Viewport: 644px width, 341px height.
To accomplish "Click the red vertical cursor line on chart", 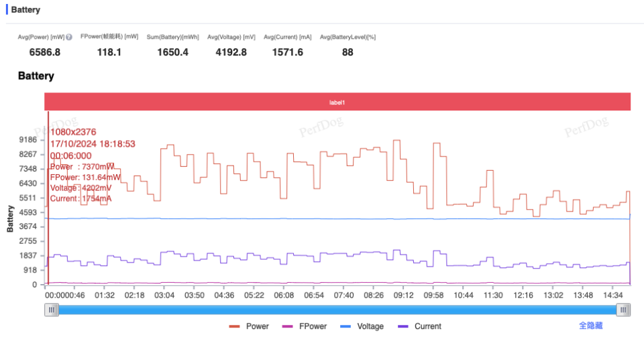I will (48, 198).
